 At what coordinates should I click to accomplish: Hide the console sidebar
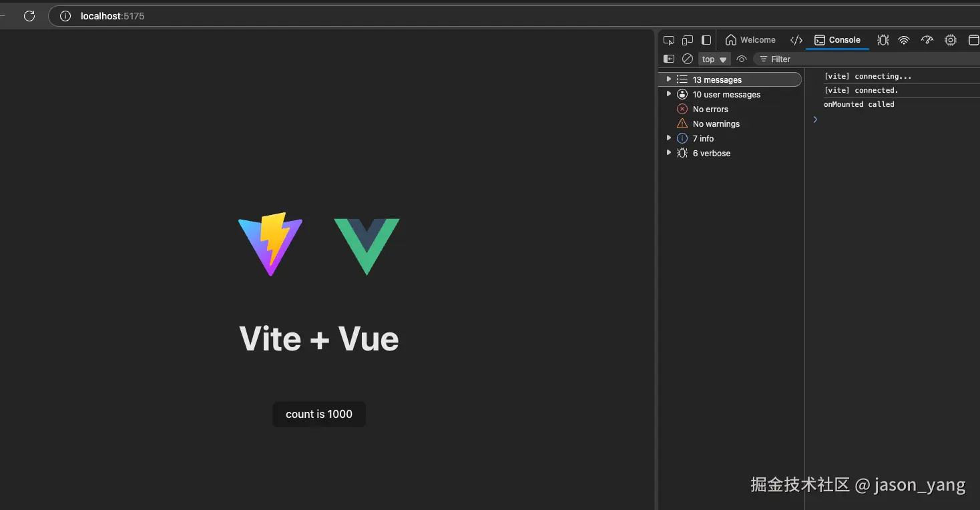pyautogui.click(x=669, y=59)
